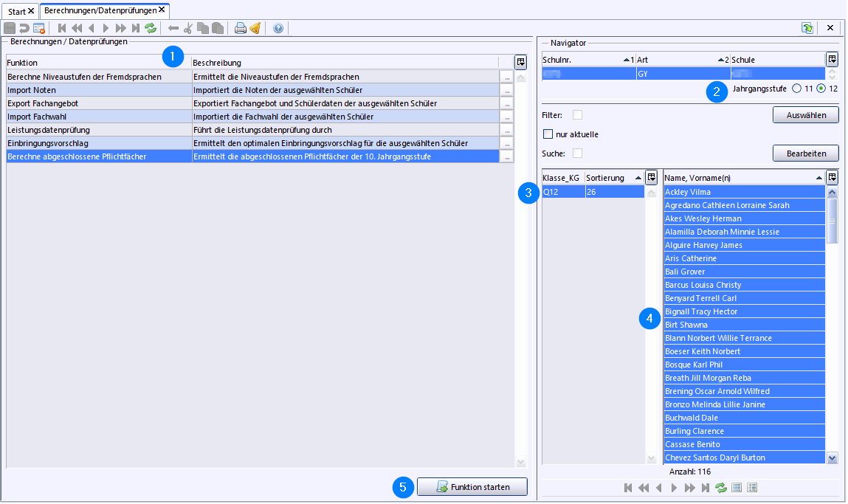Click the scissors cut icon
Screen dimensions: 848x504
pyautogui.click(x=188, y=28)
